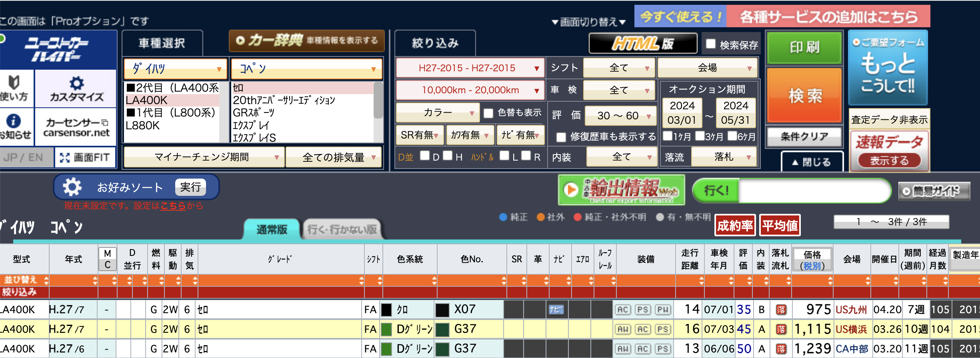This screenshot has width=980, height=358.
Task: Check the D並 H checkbox
Action: point(448,155)
